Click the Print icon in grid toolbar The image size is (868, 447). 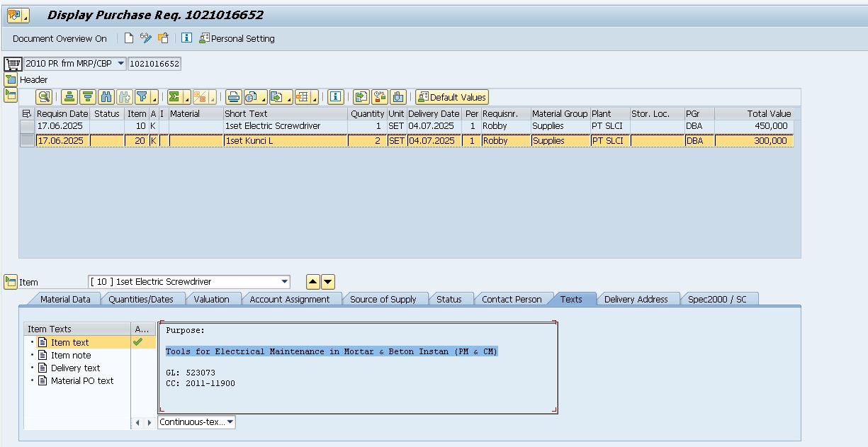click(234, 97)
